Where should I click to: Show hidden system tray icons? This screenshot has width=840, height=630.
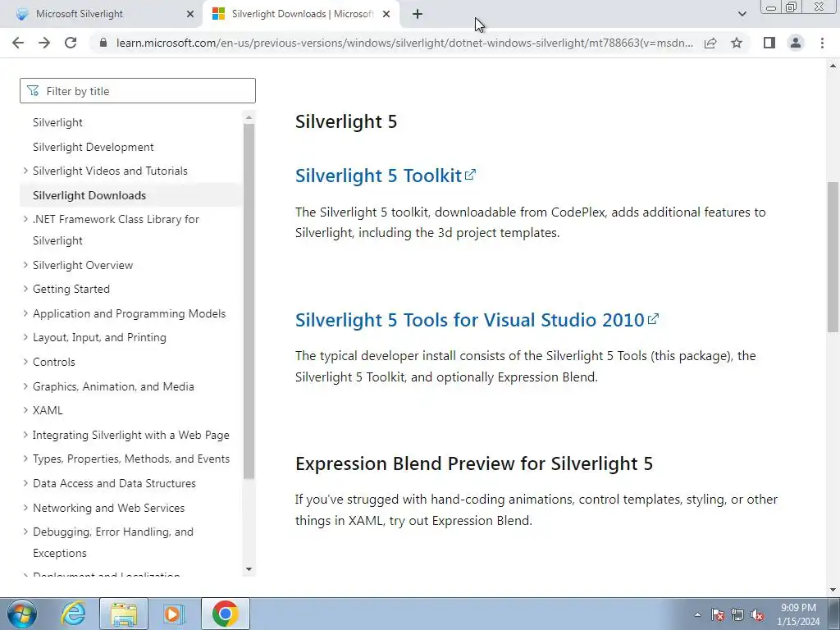pyautogui.click(x=697, y=614)
